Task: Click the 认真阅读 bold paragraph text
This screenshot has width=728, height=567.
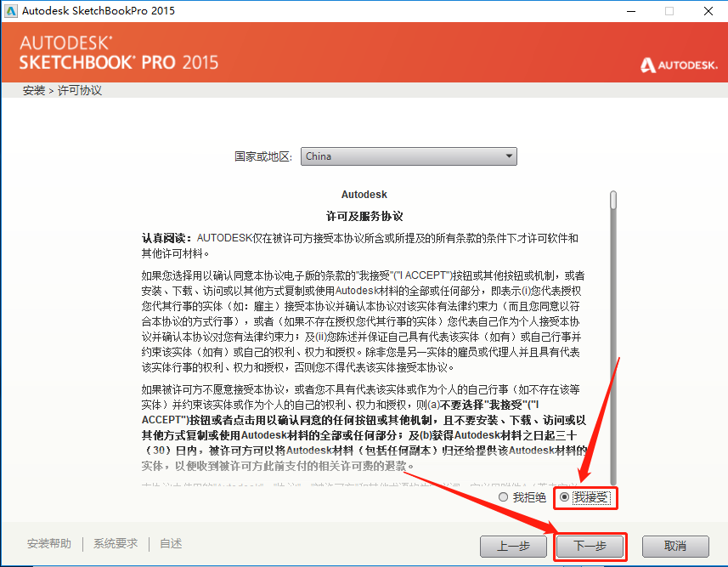Action: (x=166, y=238)
